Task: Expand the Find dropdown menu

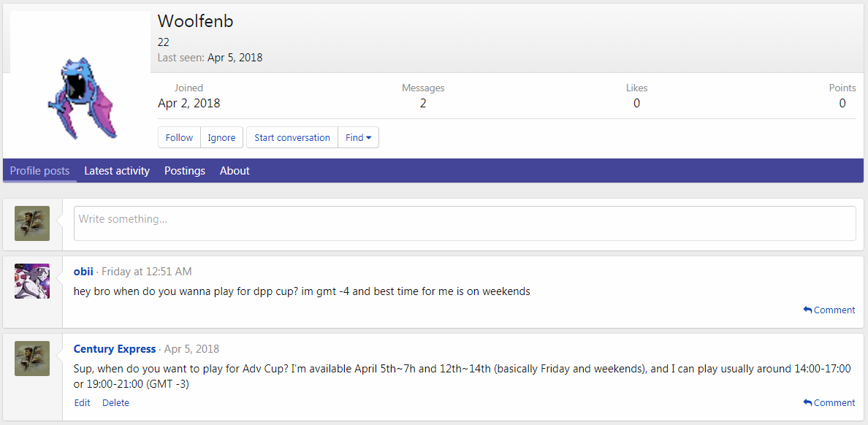Action: 358,137
